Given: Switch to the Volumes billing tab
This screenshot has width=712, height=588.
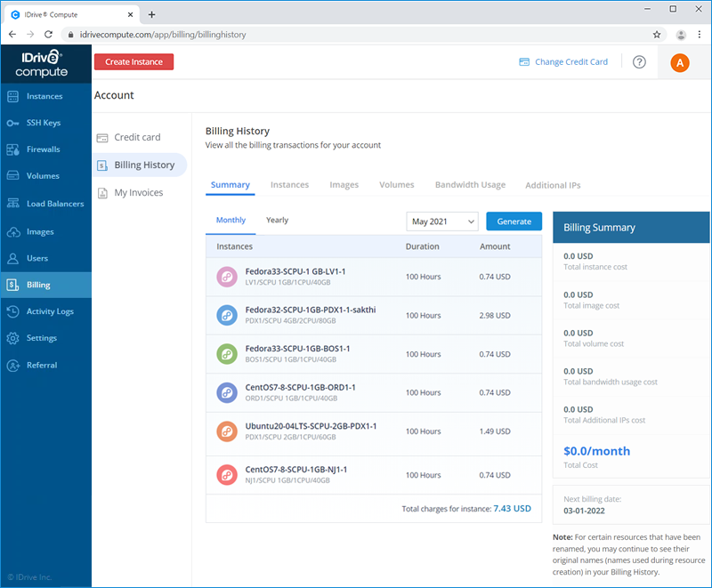Looking at the screenshot, I should coord(397,185).
